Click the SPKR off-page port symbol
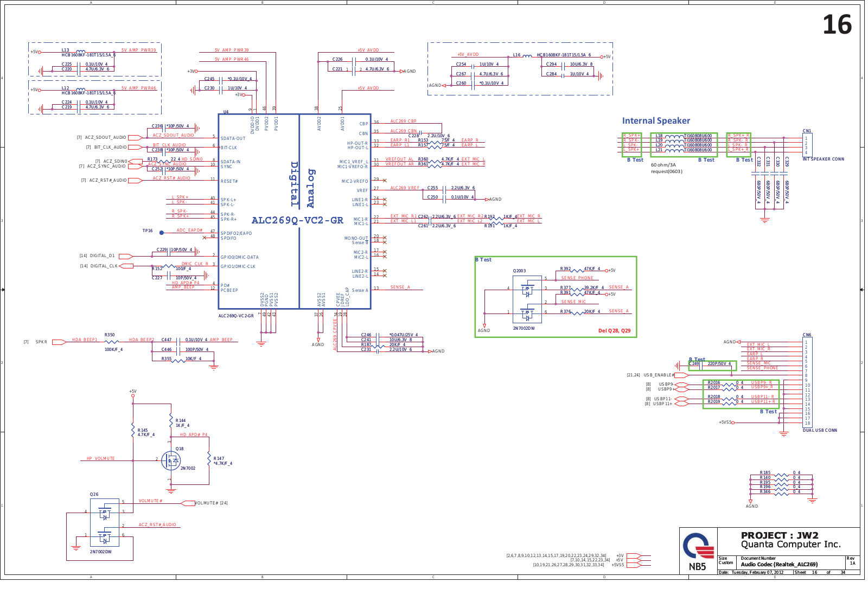Viewport: 868px width, 614px height. point(59,342)
